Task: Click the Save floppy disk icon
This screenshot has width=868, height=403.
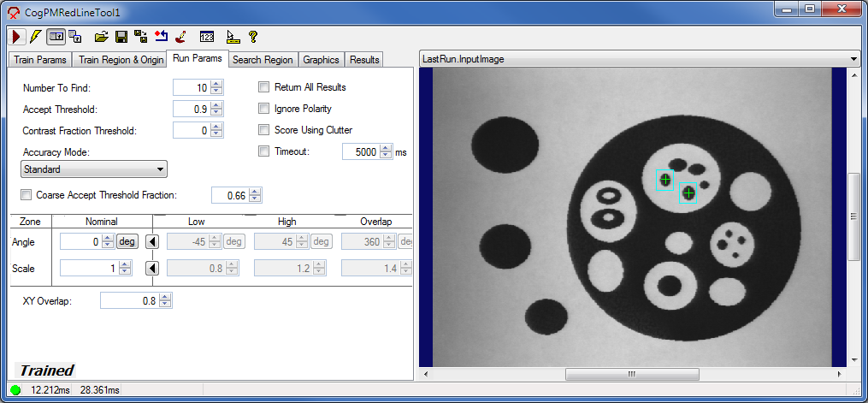Action: 121,37
